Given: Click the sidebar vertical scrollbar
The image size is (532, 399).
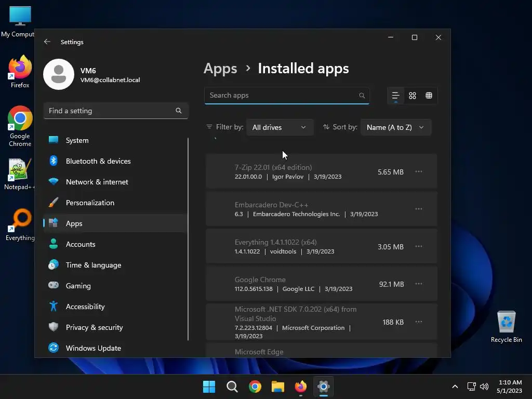Looking at the screenshot, I should 188,239.
